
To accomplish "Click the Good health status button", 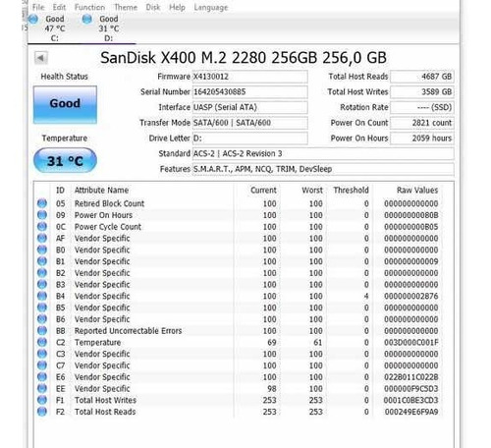I will pyautogui.click(x=65, y=104).
